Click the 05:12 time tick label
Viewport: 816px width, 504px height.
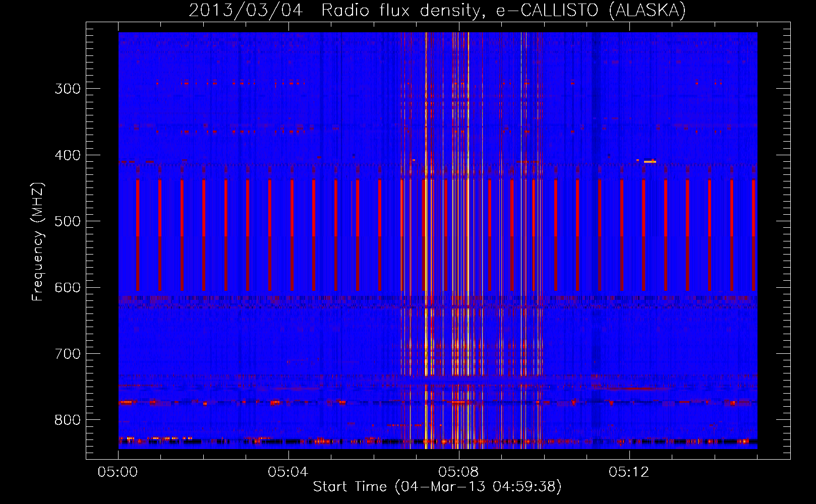(x=629, y=472)
